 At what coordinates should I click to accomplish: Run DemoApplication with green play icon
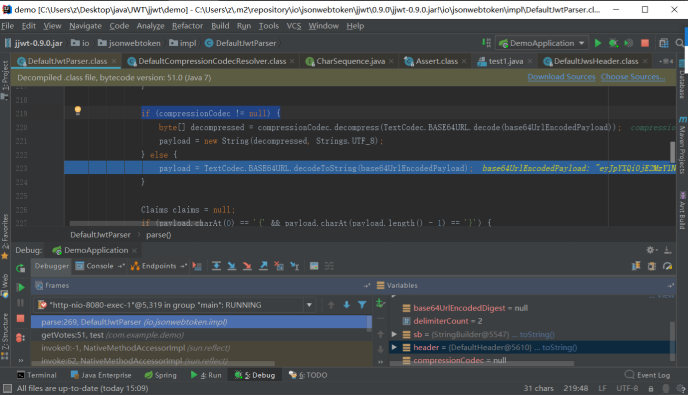click(598, 43)
